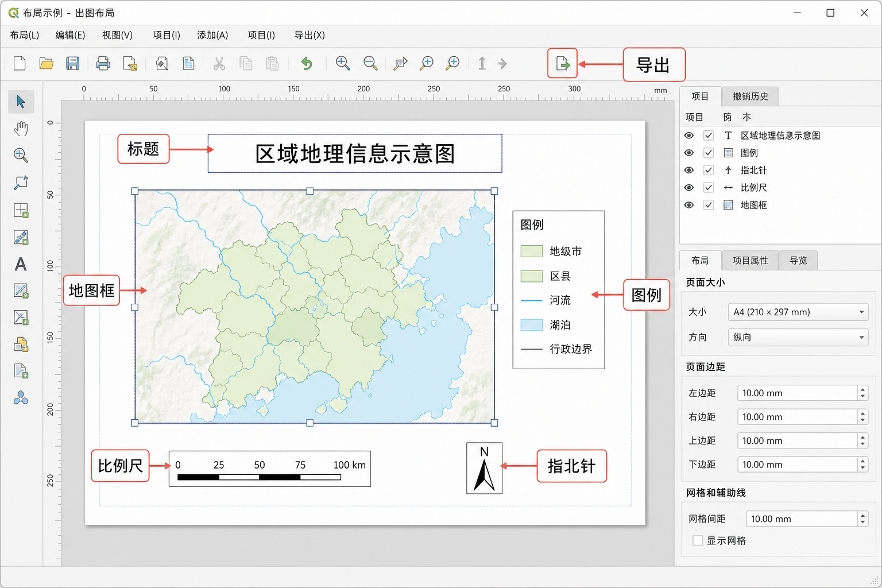
Task: Activate the arrow Select/Move item tool
Action: (x=21, y=102)
